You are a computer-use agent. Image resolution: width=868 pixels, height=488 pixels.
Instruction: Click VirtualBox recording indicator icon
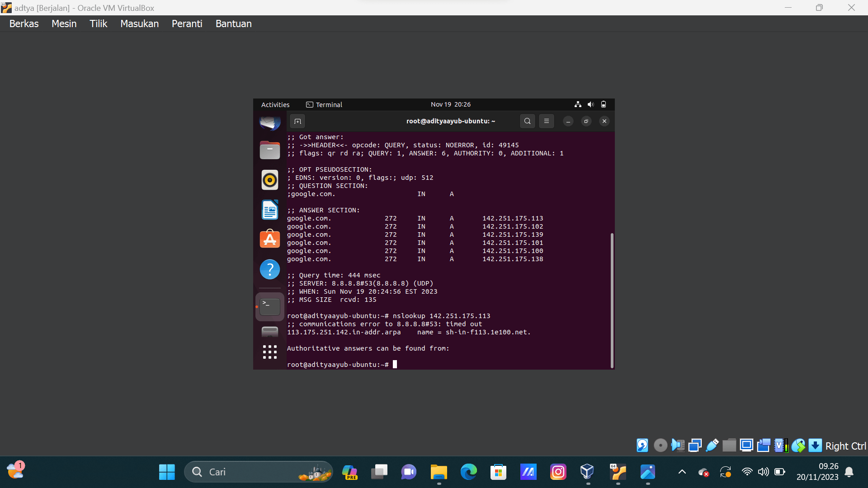(x=764, y=446)
